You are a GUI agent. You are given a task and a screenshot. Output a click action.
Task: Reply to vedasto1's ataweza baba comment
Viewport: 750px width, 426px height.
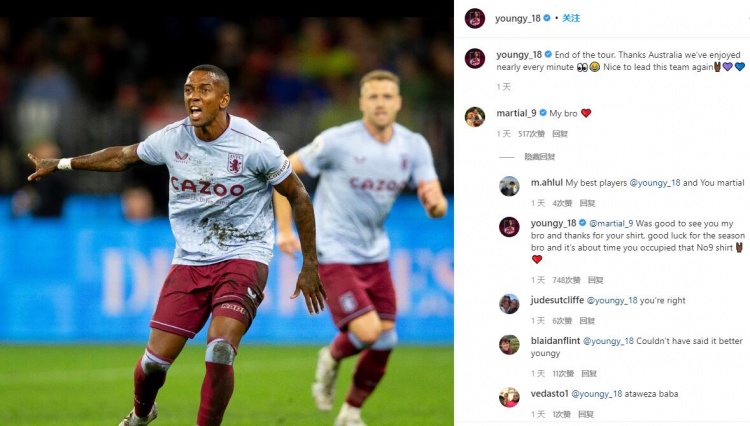coord(586,415)
